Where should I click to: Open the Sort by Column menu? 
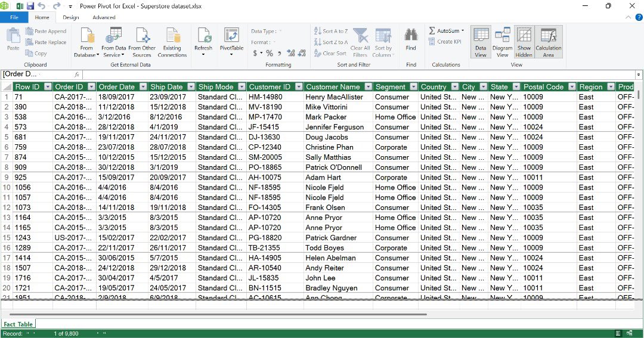coord(383,42)
